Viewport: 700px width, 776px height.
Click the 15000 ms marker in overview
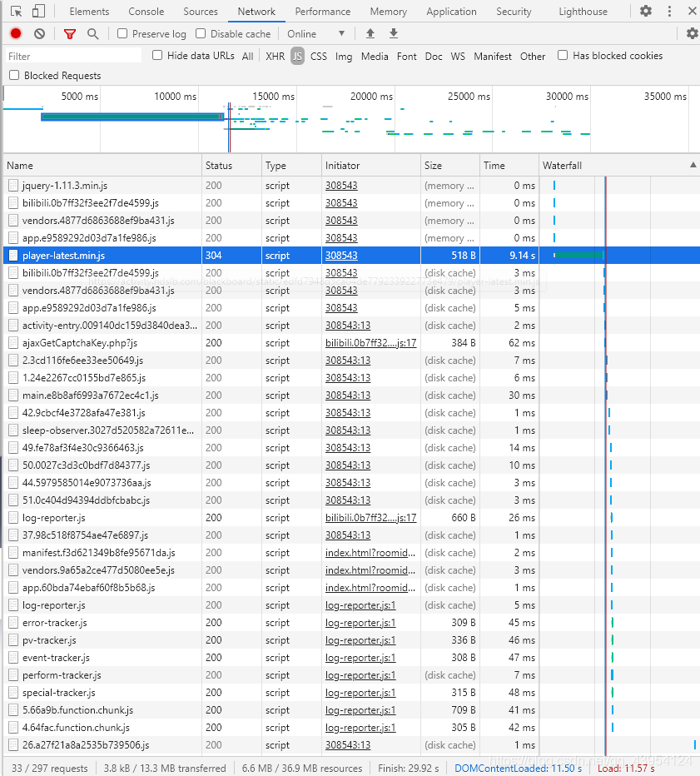tap(274, 96)
